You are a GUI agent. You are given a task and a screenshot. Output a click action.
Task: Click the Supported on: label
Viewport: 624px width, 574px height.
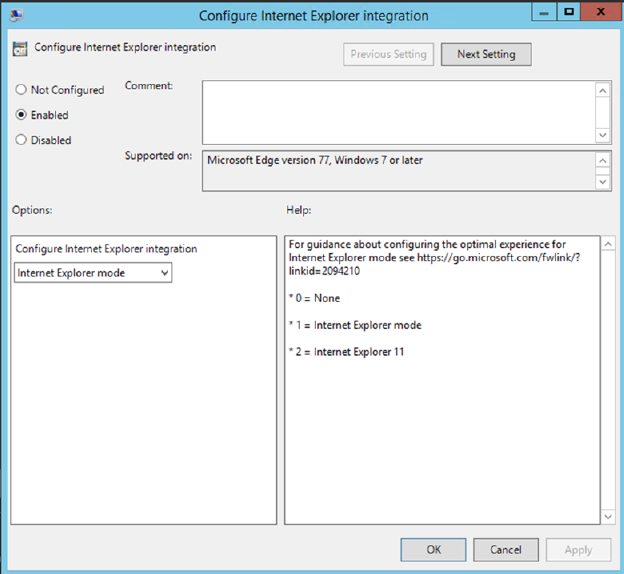pos(158,155)
